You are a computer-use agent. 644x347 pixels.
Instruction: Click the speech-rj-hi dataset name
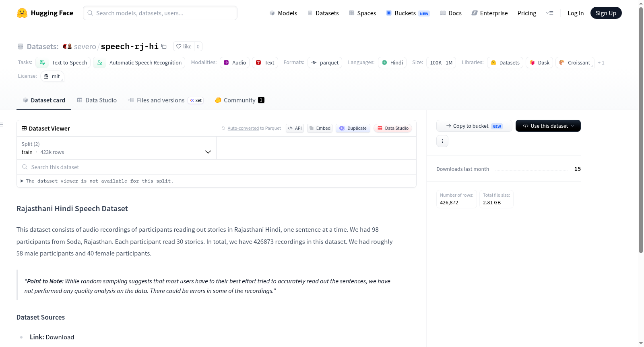click(x=130, y=46)
